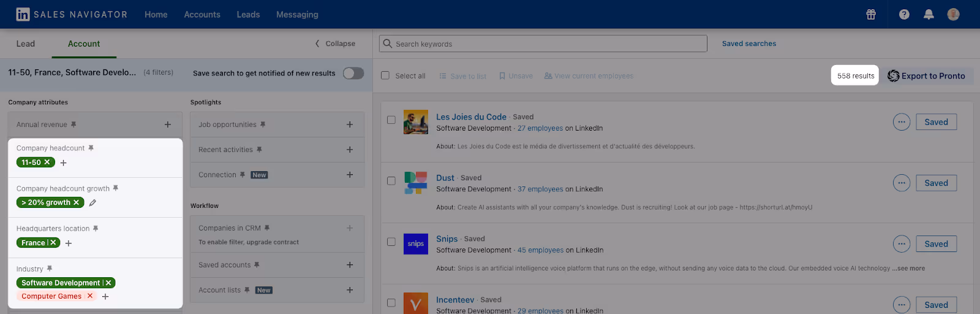
Task: Toggle the save search notification switch
Action: (353, 73)
